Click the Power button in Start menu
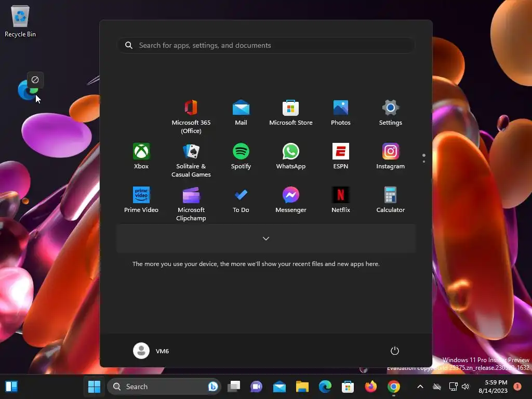 click(395, 351)
